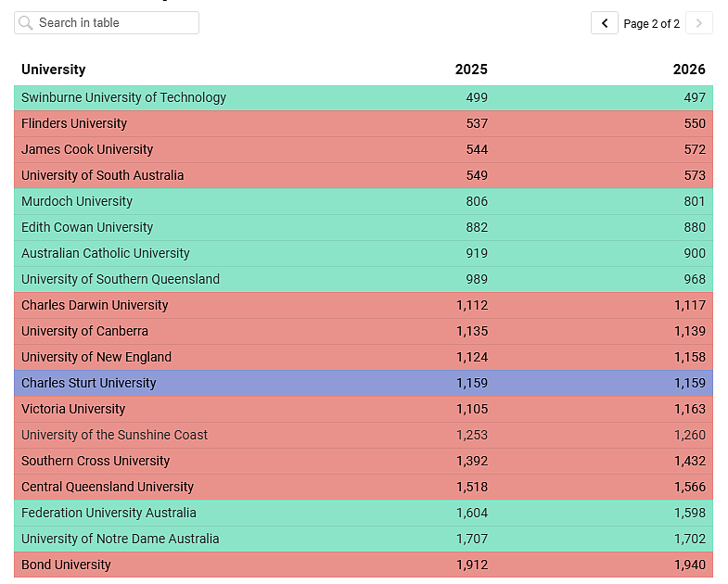Select the Murdoch University row

pyautogui.click(x=364, y=201)
